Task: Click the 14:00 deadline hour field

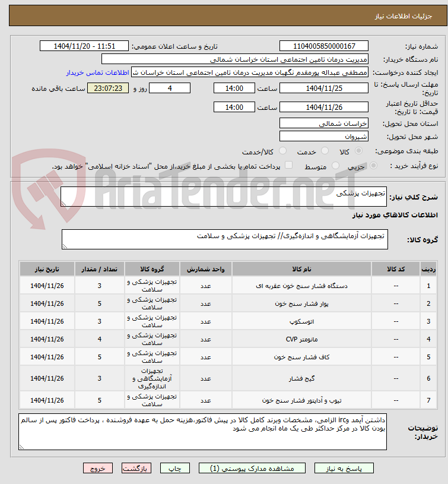Action: tap(234, 88)
